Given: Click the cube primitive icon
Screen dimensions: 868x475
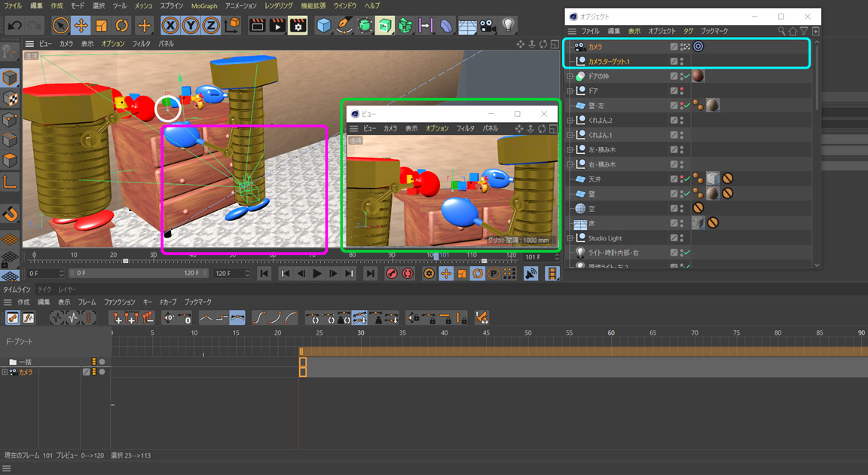Looking at the screenshot, I should click(x=324, y=26).
